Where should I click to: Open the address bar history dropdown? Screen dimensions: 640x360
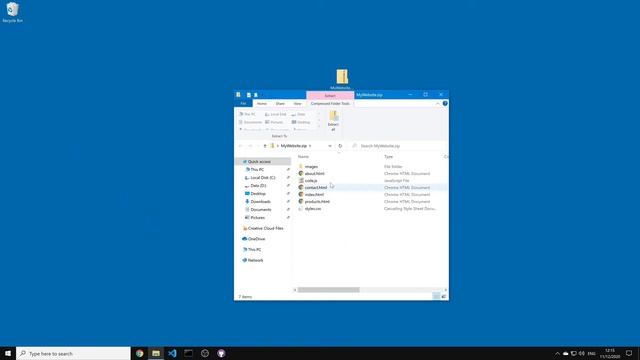click(330, 146)
